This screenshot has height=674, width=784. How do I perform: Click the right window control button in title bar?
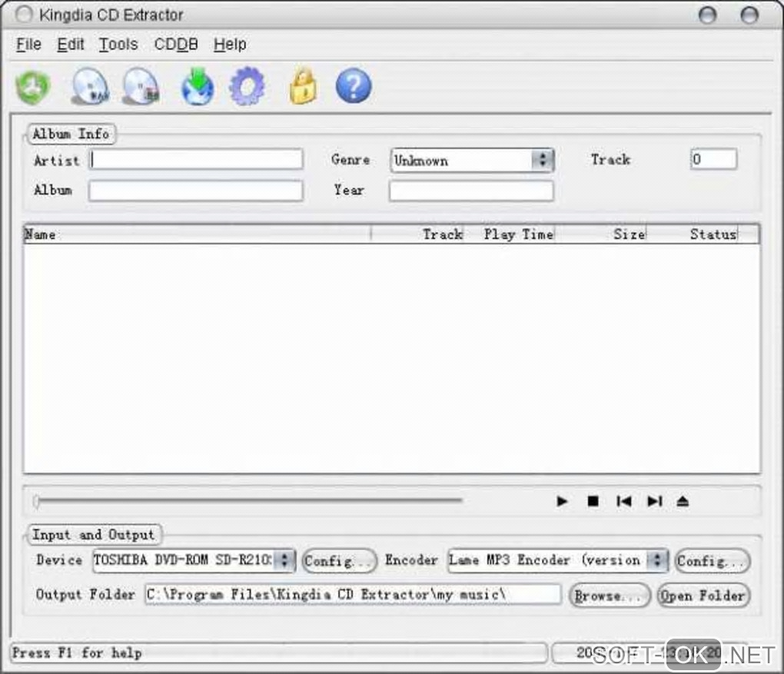tap(749, 15)
